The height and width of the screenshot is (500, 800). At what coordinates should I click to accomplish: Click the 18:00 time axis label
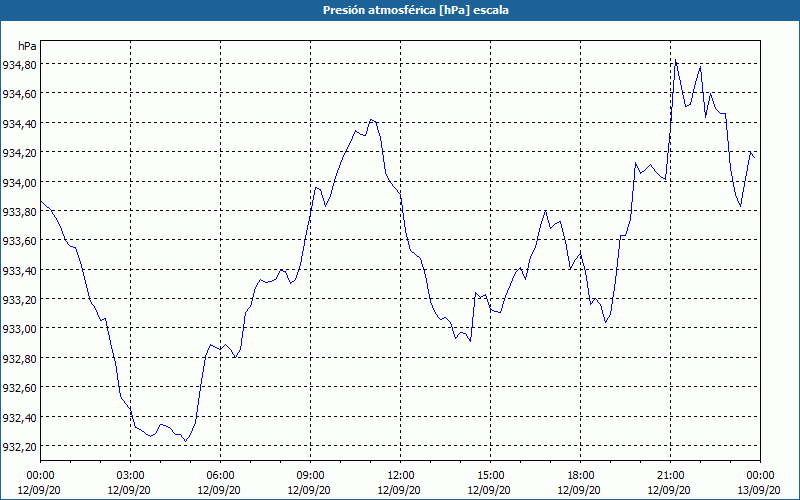click(581, 476)
